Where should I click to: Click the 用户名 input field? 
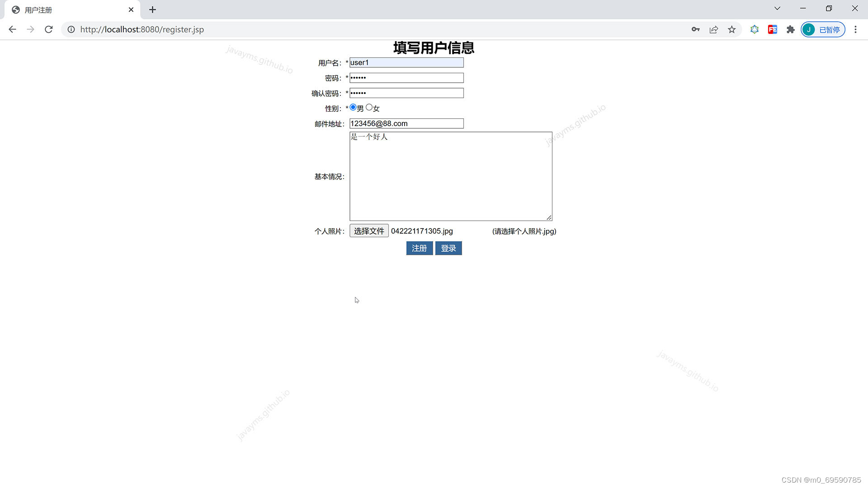pos(406,62)
